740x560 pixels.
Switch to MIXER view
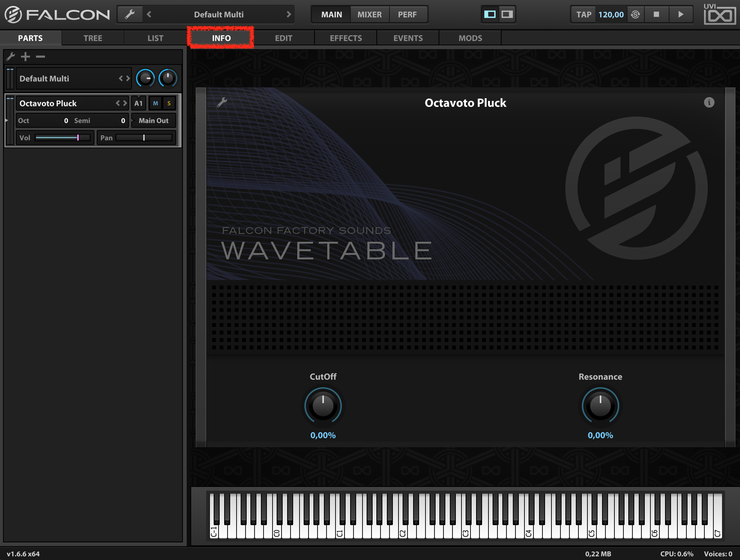pyautogui.click(x=370, y=15)
